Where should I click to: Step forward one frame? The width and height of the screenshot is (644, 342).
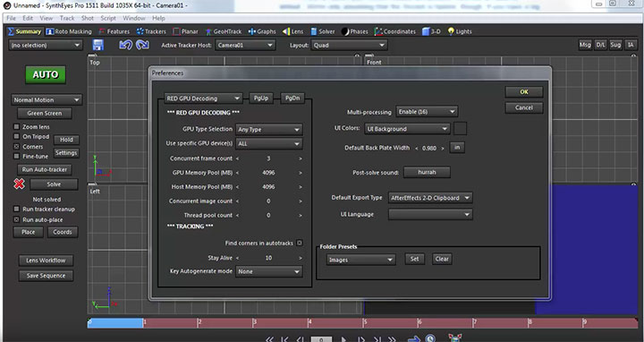coord(361,339)
